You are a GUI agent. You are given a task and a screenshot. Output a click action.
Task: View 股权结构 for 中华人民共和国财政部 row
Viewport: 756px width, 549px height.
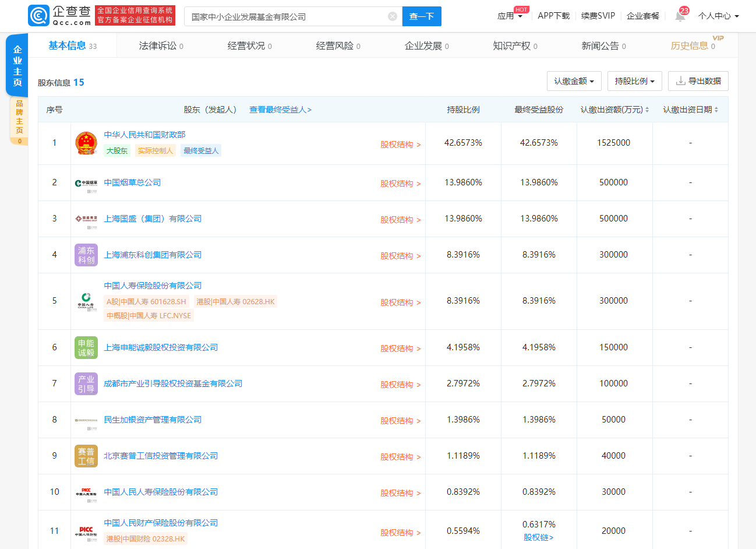click(400, 145)
